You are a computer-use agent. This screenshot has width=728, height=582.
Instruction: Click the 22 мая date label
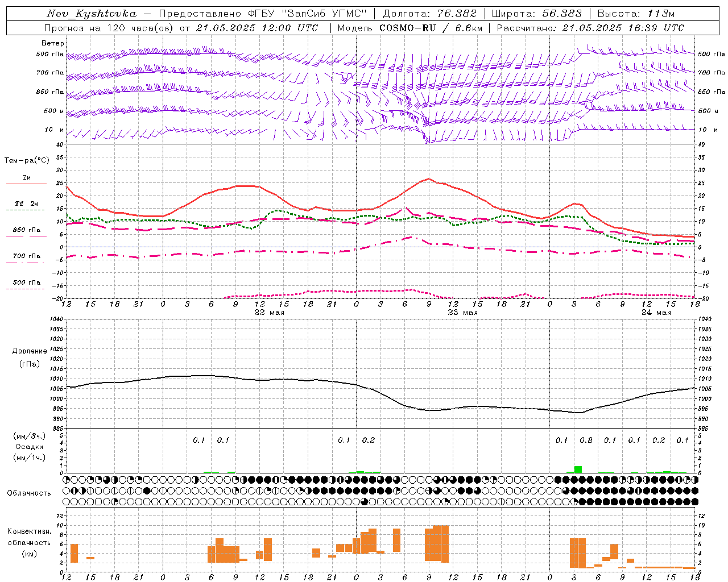pos(269,313)
